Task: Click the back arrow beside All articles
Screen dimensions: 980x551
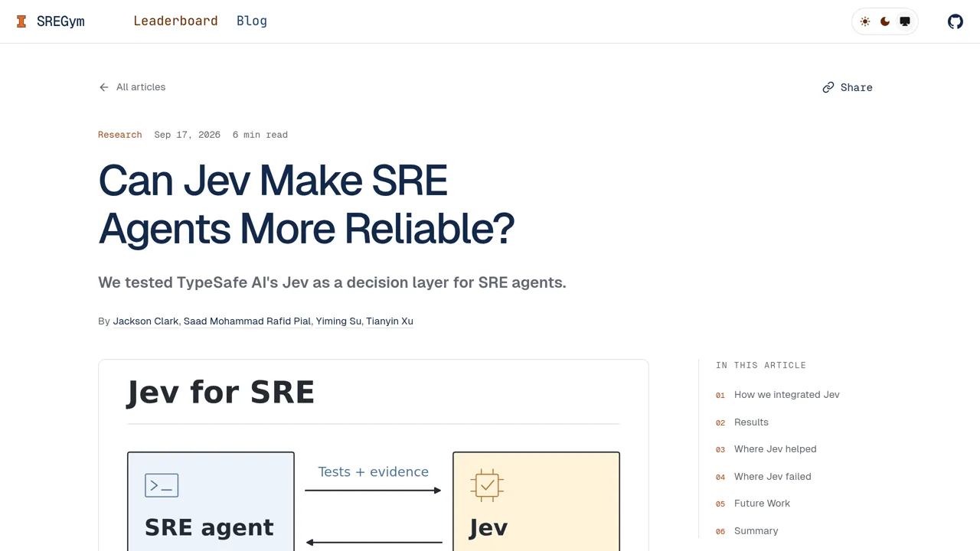Action: pos(104,87)
